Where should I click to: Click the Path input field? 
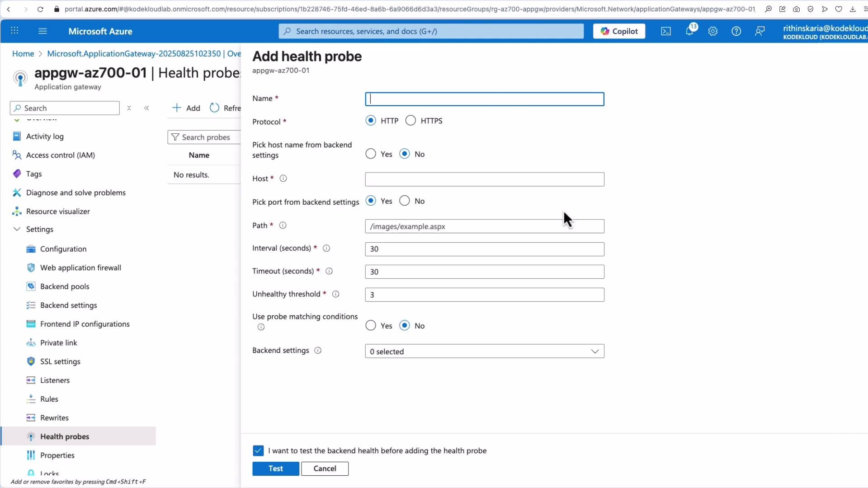click(485, 226)
